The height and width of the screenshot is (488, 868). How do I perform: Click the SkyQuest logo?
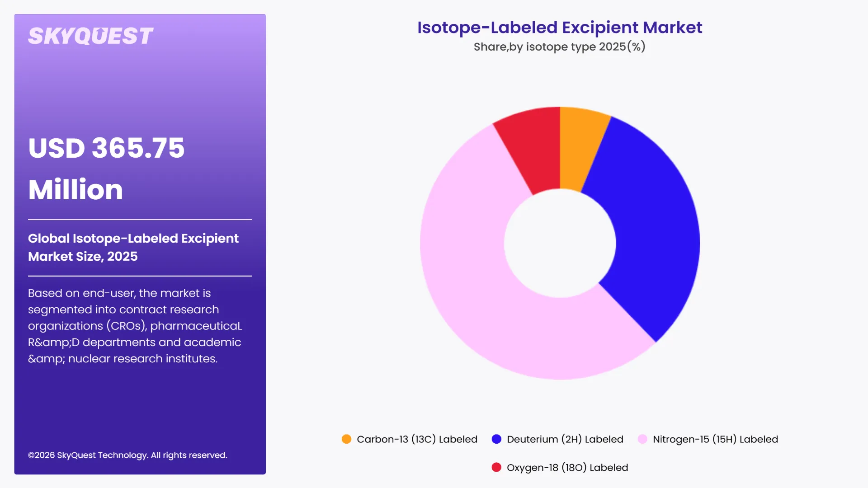(x=90, y=36)
